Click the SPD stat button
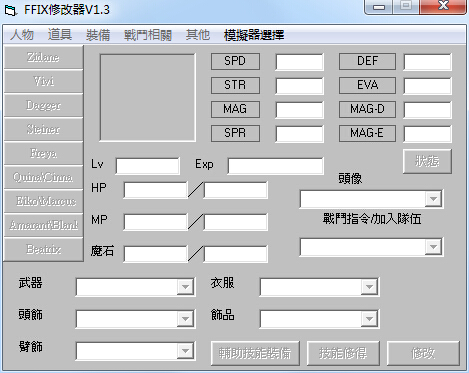 (235, 61)
